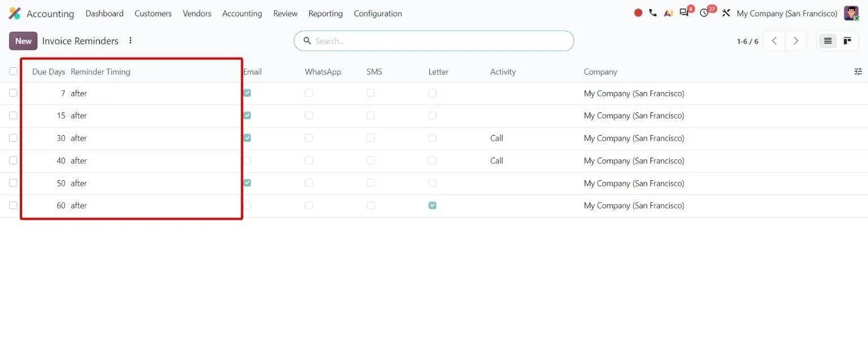Open the Accounting app home logo

(x=15, y=14)
